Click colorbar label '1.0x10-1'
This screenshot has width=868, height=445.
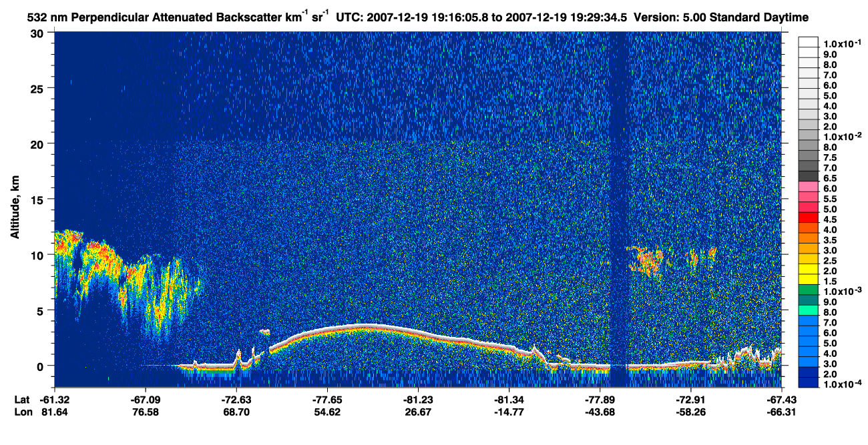[x=842, y=43]
